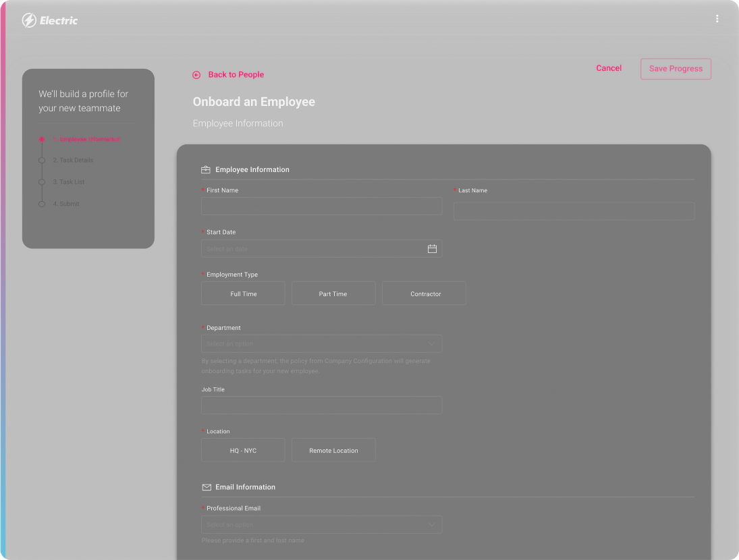Open the calendar icon in the Start Date field

point(432,248)
